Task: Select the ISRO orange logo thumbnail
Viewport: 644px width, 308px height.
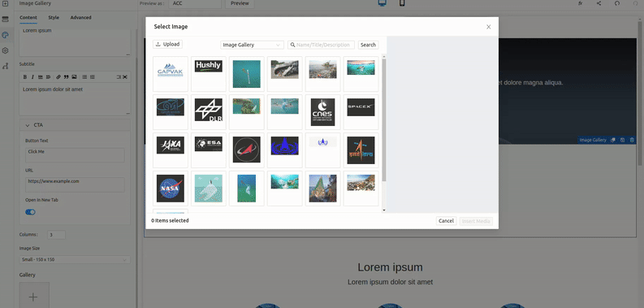Action: (x=361, y=150)
